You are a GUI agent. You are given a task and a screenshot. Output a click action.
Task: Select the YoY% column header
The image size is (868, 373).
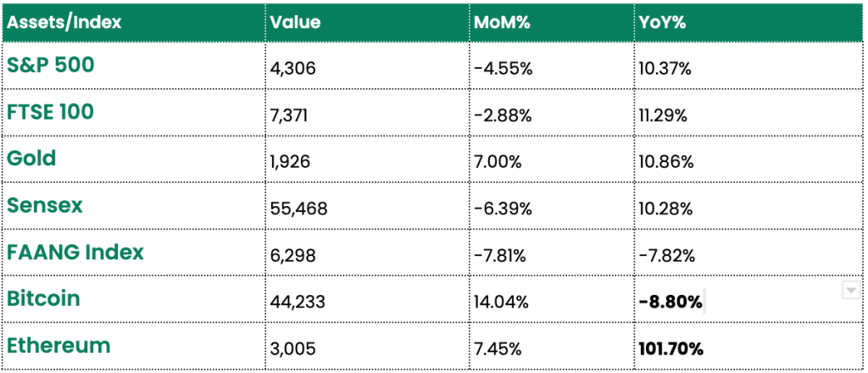click(x=748, y=23)
